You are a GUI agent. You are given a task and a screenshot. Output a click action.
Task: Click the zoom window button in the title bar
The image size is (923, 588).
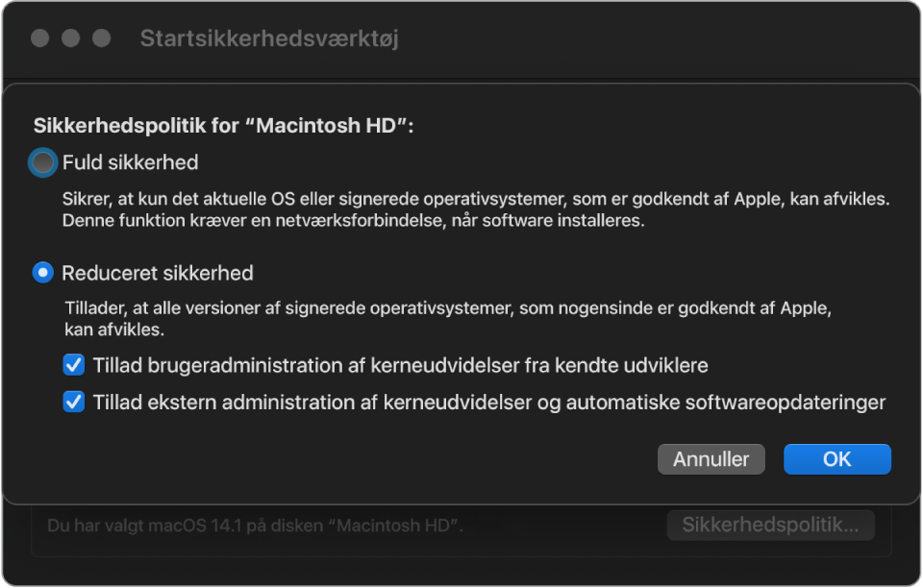pyautogui.click(x=101, y=38)
